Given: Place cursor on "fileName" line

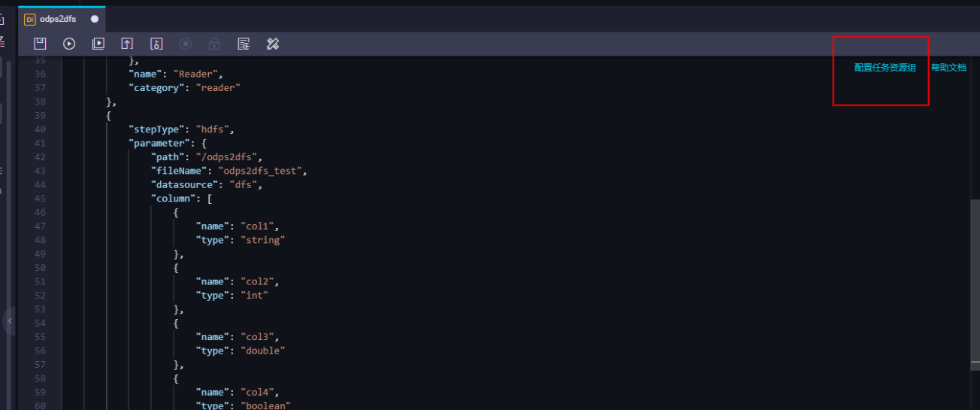Looking at the screenshot, I should (x=229, y=171).
